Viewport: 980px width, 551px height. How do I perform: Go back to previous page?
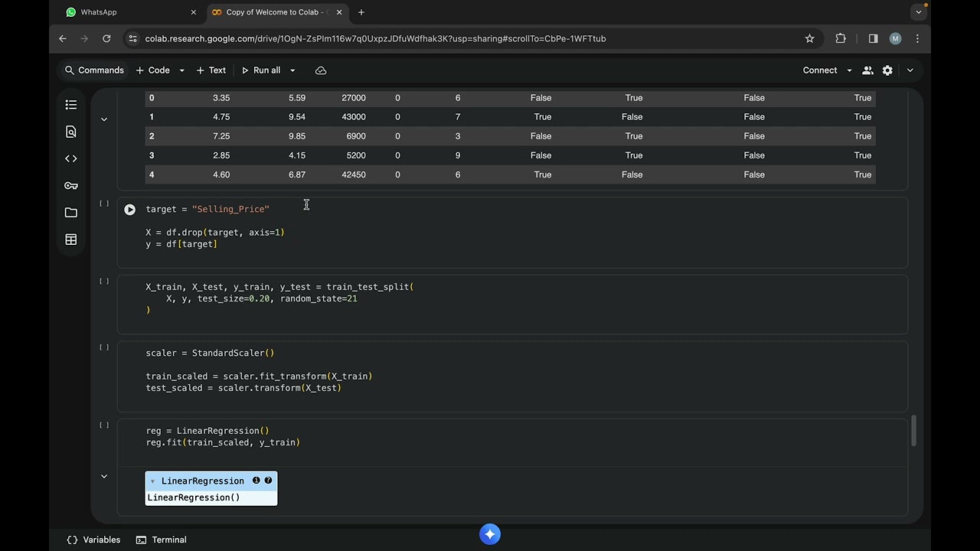63,38
